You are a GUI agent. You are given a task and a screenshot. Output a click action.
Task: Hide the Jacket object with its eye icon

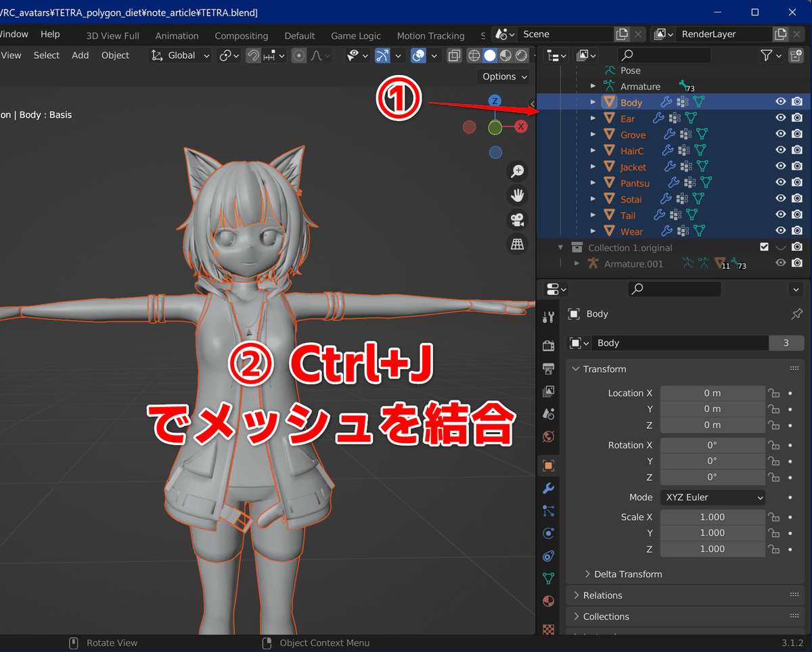(780, 166)
